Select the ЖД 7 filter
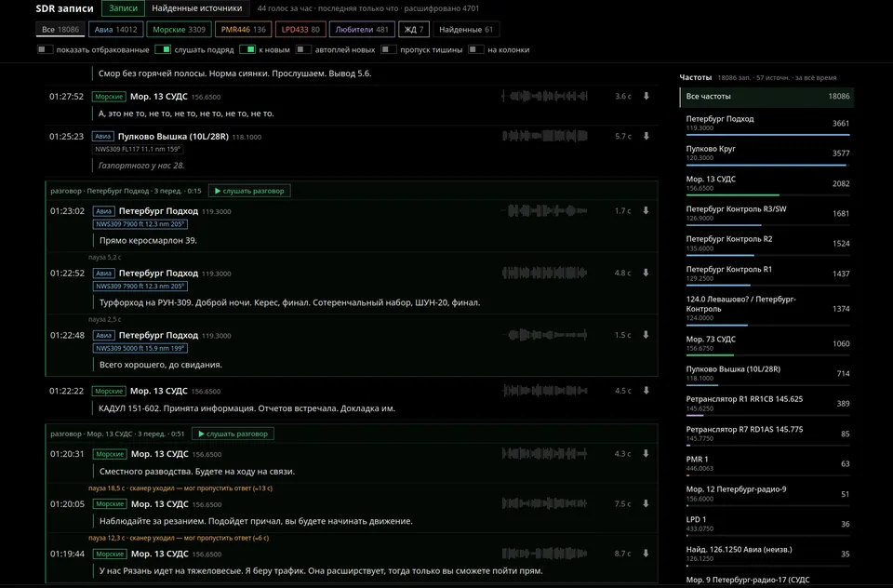This screenshot has width=893, height=588. click(x=414, y=30)
